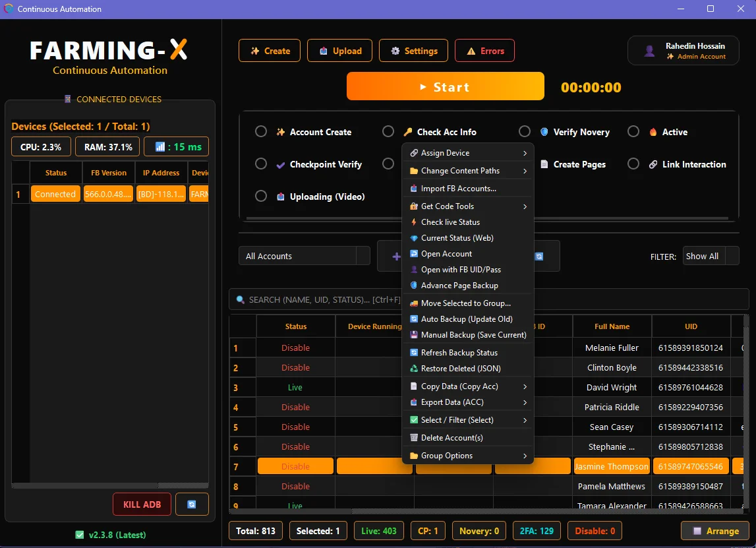Image resolution: width=756 pixels, height=548 pixels.
Task: Select the Link Interaction radio button
Action: point(633,164)
